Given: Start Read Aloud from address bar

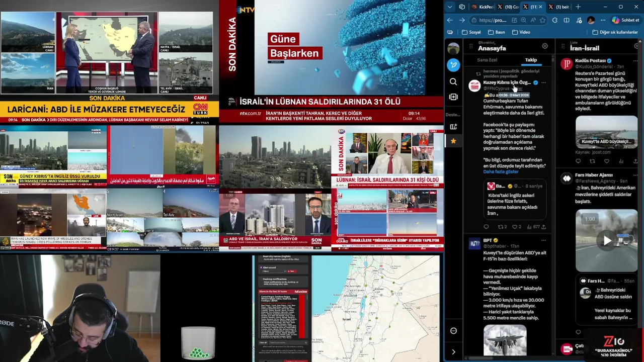Looking at the screenshot, I should click(x=533, y=20).
